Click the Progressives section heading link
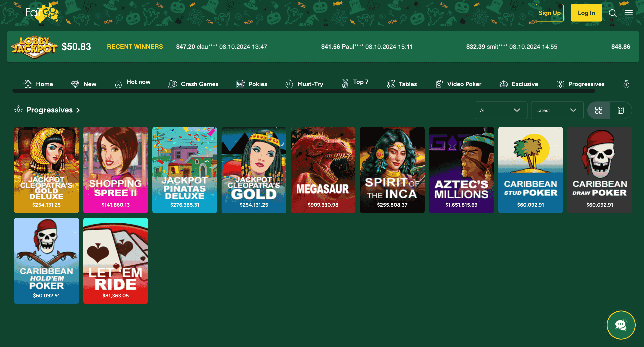644x347 pixels. pos(49,110)
